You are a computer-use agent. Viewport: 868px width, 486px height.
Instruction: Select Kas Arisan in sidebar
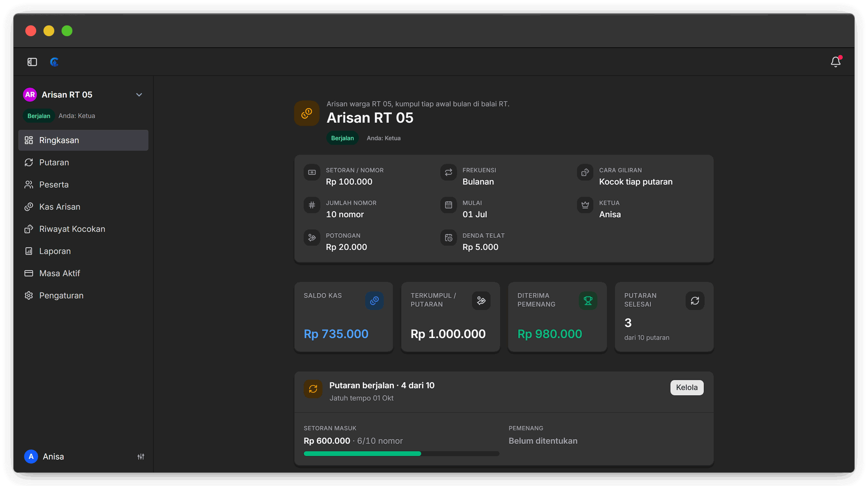83,207
